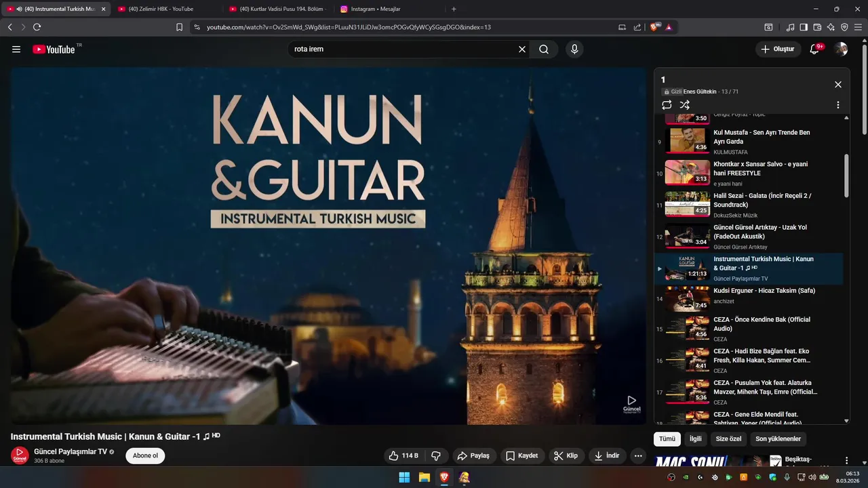Go back in the browser
Image resolution: width=868 pixels, height=488 pixels.
[x=9, y=27]
